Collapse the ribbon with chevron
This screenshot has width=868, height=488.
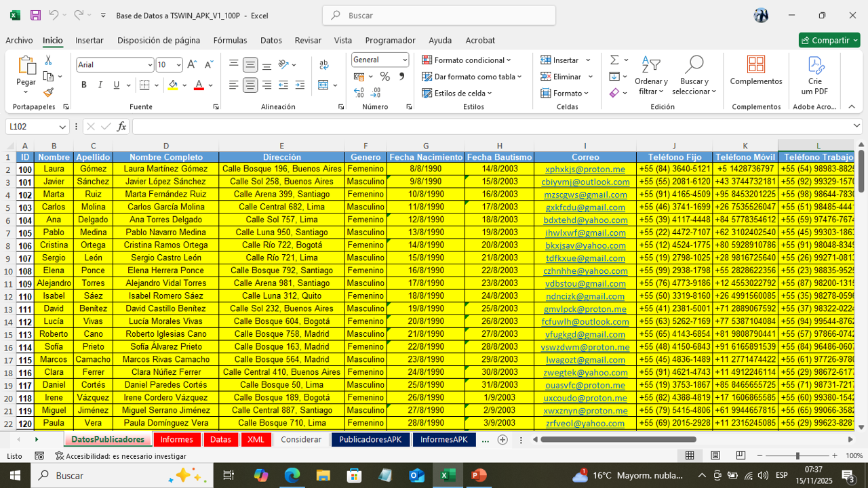851,106
